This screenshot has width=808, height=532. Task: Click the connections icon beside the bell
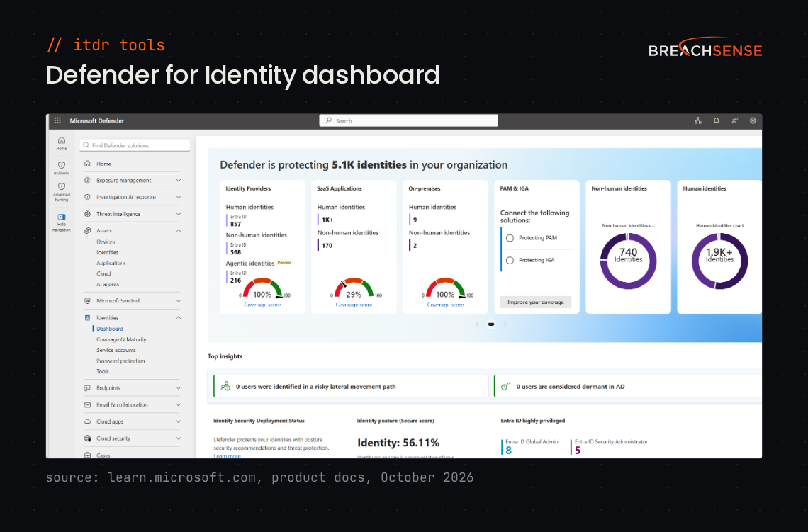pos(735,120)
